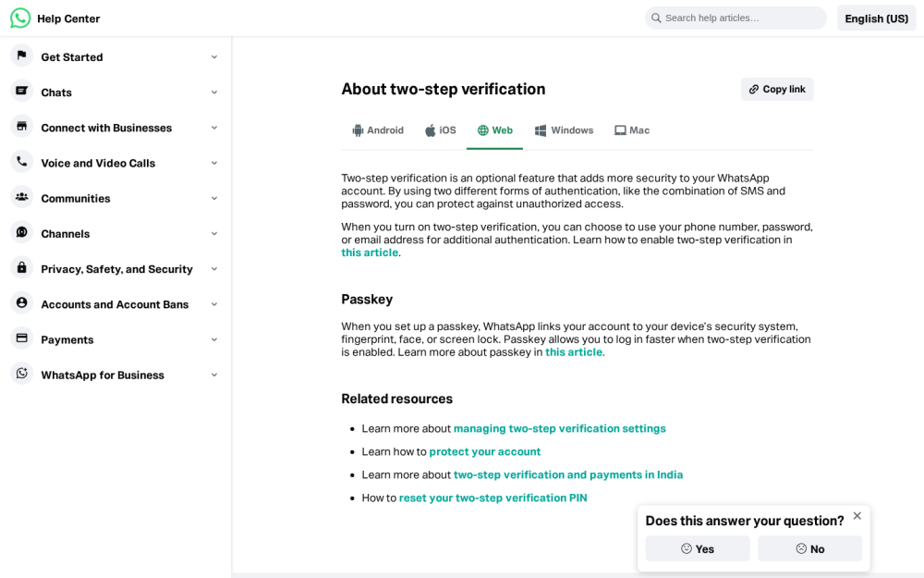Click the Search help articles field
924x578 pixels.
(736, 18)
